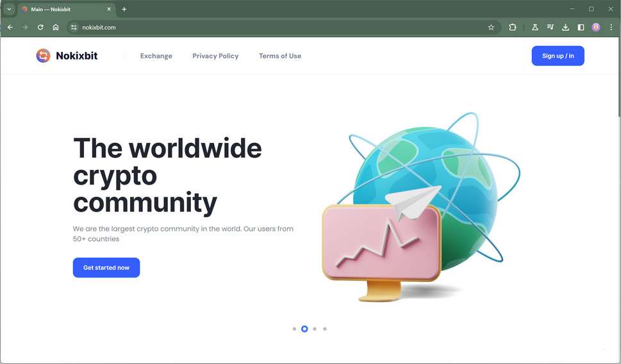Open the Privacy Policy page
621x364 pixels.
pos(215,56)
